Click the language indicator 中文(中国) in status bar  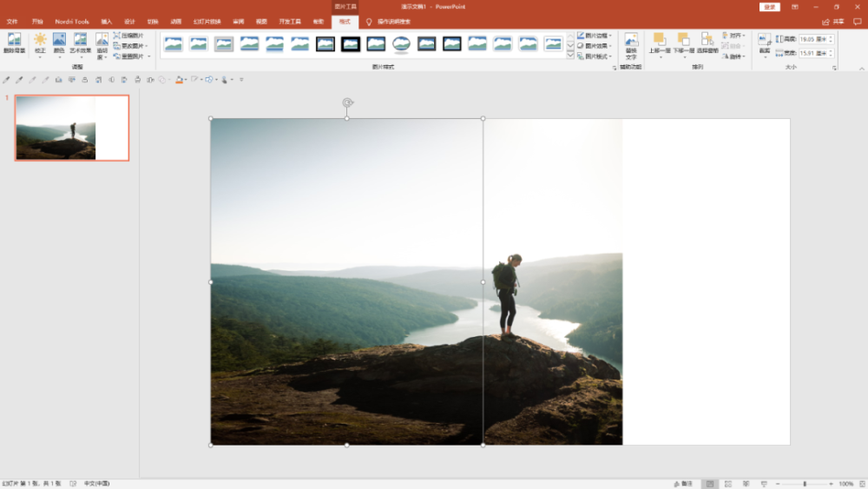(x=96, y=484)
